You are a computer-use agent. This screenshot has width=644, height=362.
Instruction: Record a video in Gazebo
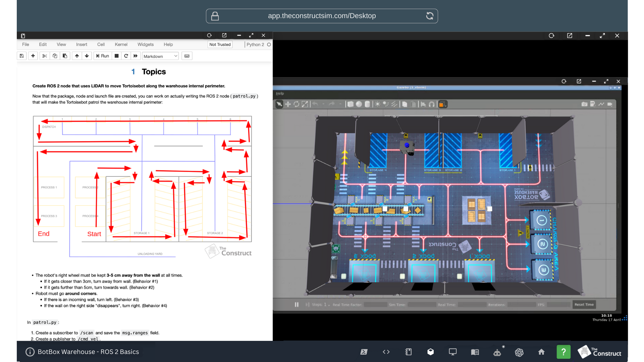click(x=610, y=104)
